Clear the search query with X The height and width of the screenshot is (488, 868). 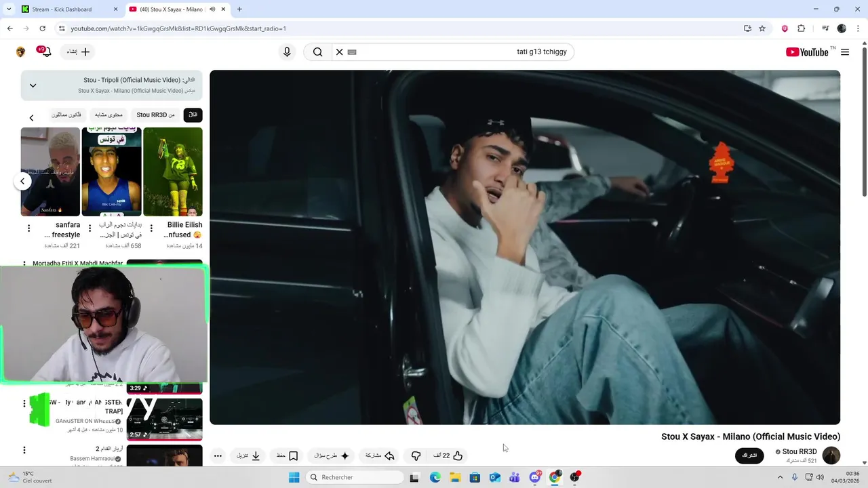tap(340, 52)
